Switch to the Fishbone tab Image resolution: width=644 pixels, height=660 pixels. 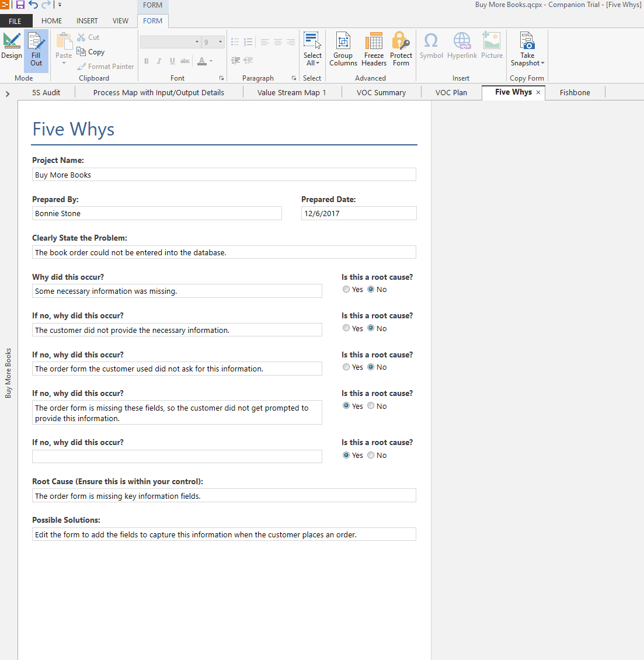(x=575, y=92)
